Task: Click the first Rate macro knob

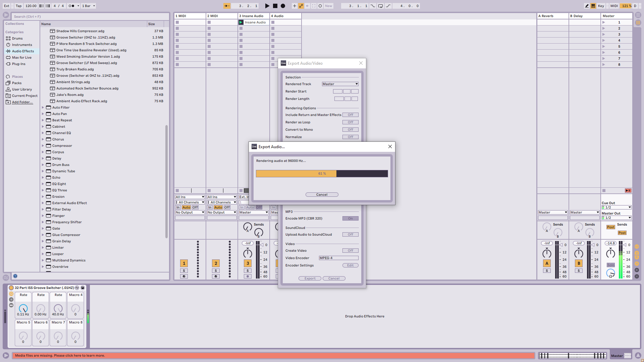Action: click(23, 308)
